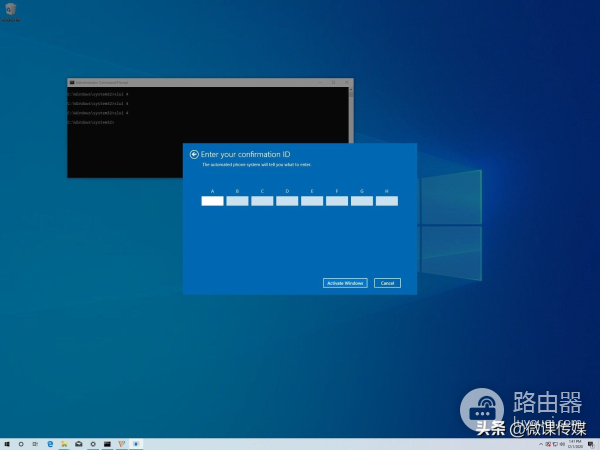
Task: Open the volume control in tray
Action: (x=562, y=443)
